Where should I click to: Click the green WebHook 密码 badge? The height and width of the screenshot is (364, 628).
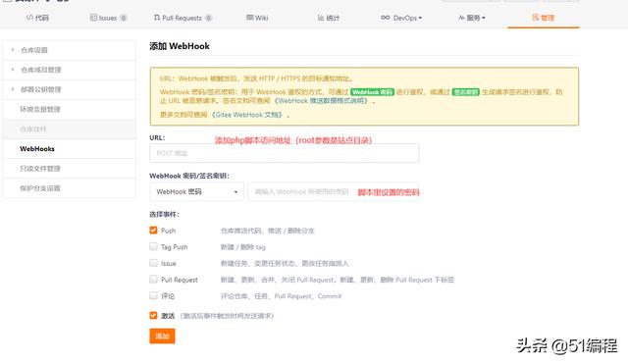372,92
